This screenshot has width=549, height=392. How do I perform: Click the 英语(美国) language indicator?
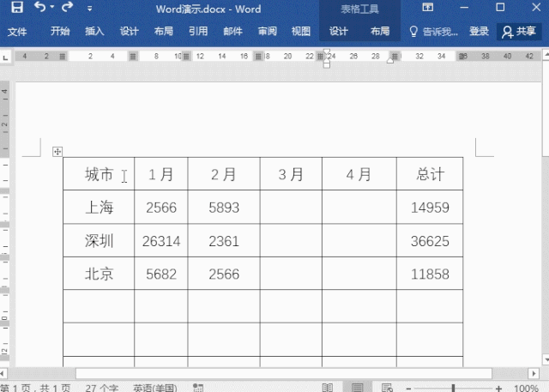154,388
